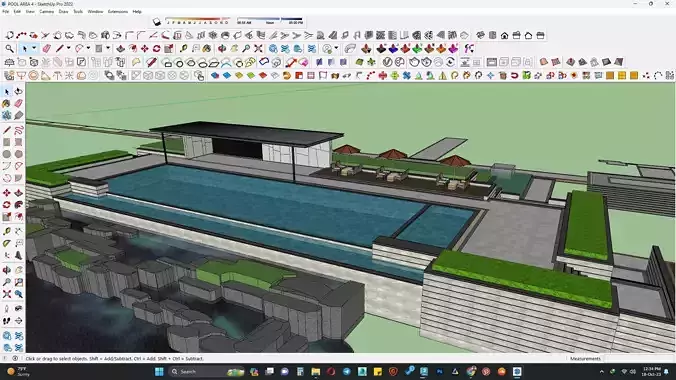This screenshot has width=676, height=380.
Task: Show hidden system tray icons chevron
Action: [601, 371]
